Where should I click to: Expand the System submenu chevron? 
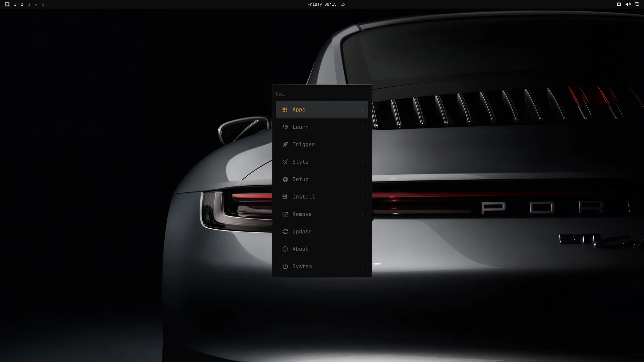362,266
